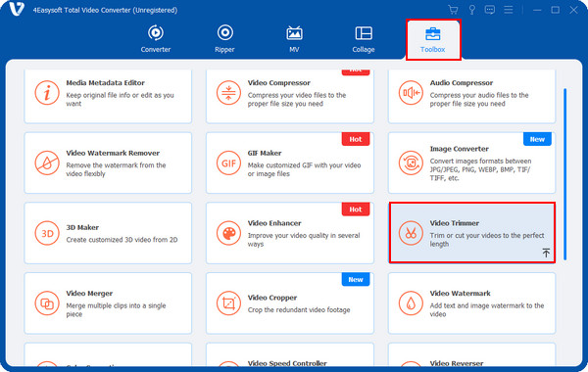Click 'Add text and image watermark' description

pos(487,309)
